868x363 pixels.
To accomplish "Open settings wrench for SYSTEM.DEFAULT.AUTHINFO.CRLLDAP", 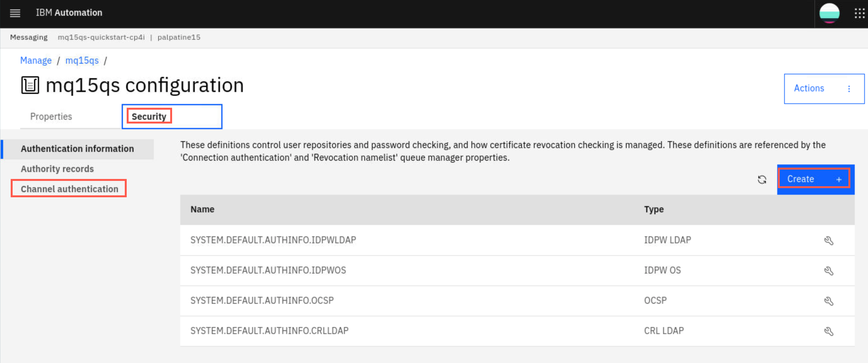I will (829, 331).
